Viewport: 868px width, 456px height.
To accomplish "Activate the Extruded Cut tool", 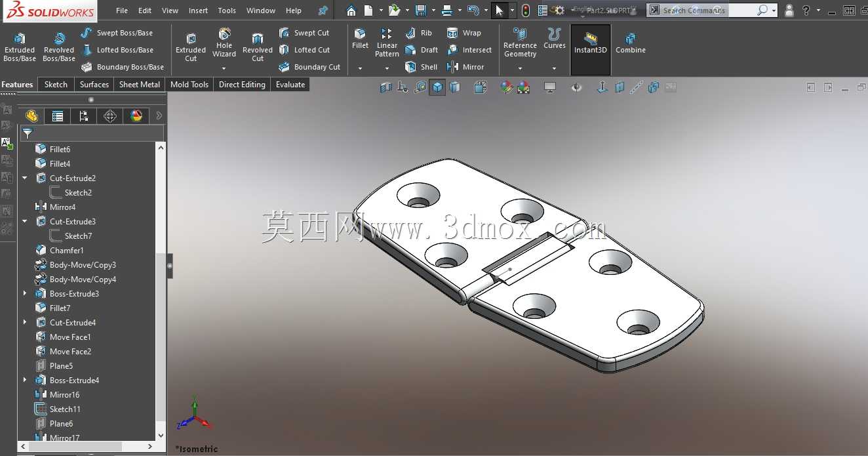I will coord(191,47).
